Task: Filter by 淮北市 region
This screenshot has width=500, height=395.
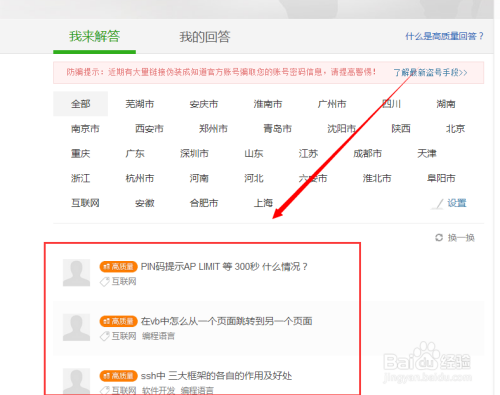Action: [x=377, y=178]
